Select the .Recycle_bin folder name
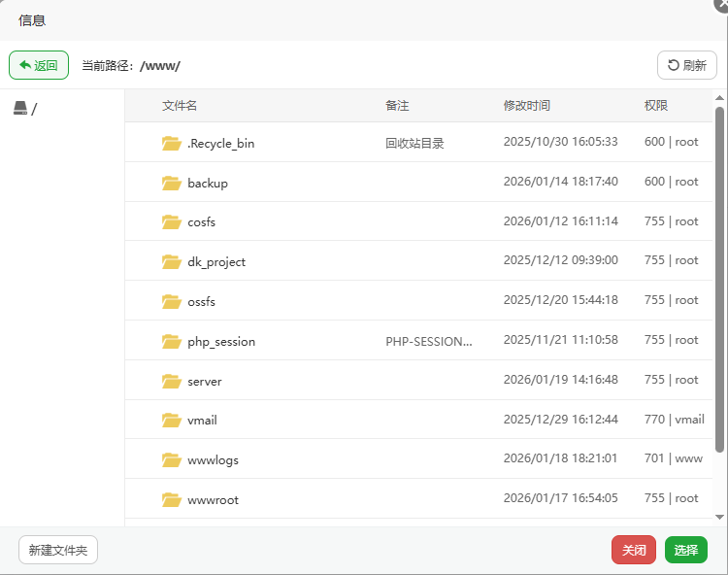728x575 pixels. point(221,144)
